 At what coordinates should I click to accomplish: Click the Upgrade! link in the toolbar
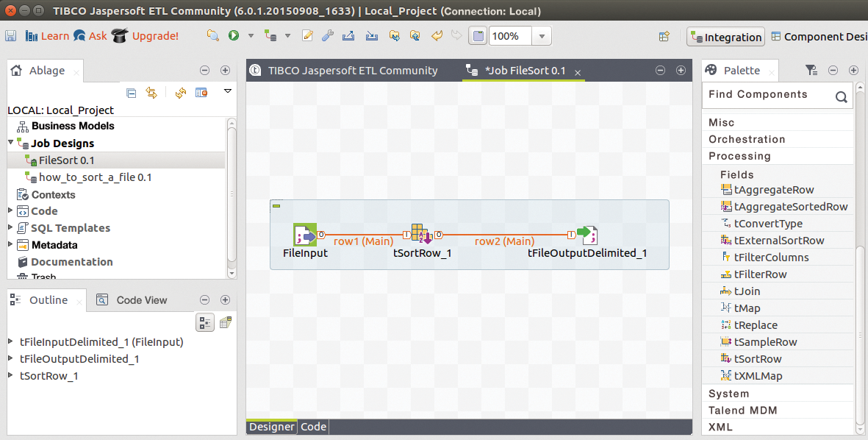(x=157, y=35)
